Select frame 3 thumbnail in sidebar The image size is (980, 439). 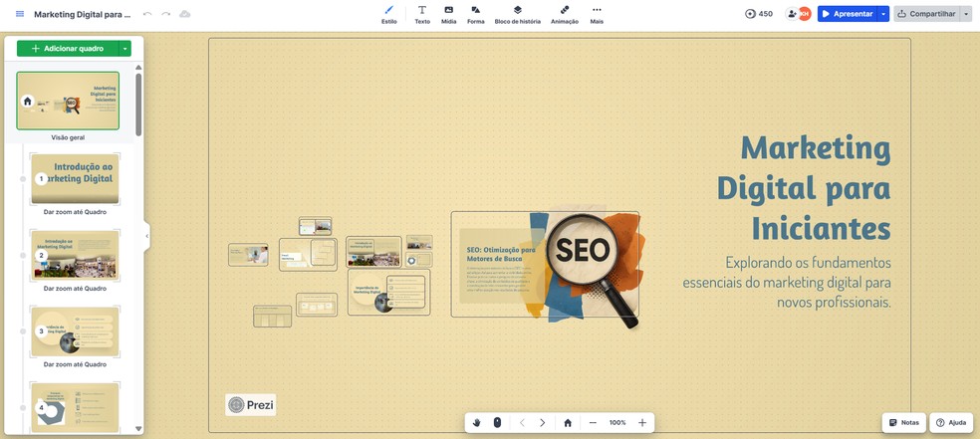(x=75, y=331)
